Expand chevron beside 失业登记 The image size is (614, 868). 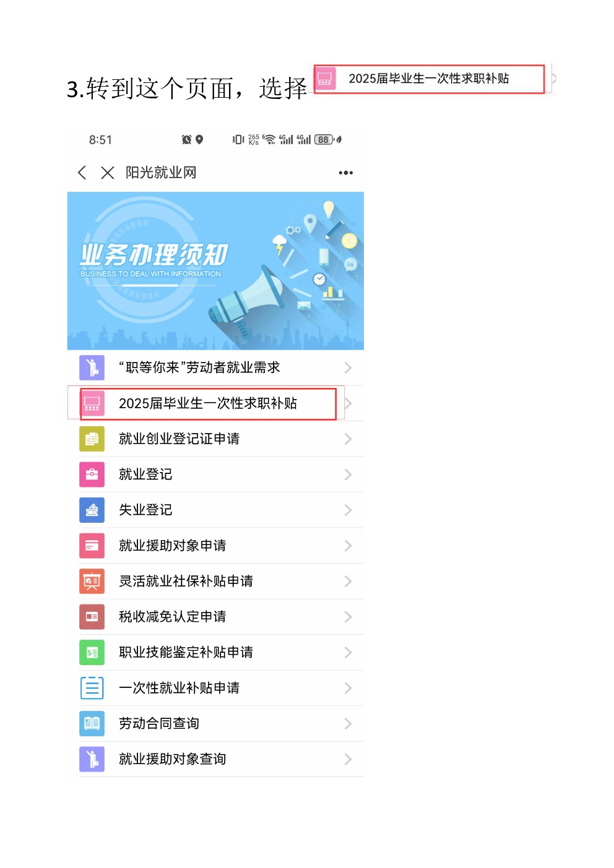[x=348, y=510]
